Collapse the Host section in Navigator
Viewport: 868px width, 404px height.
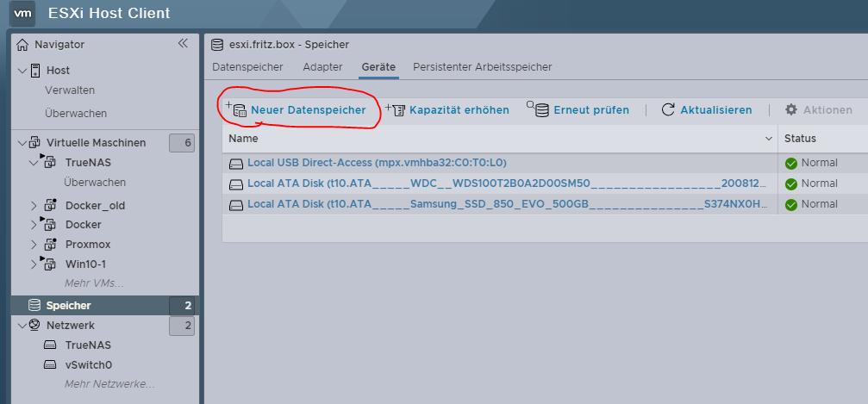(x=22, y=71)
